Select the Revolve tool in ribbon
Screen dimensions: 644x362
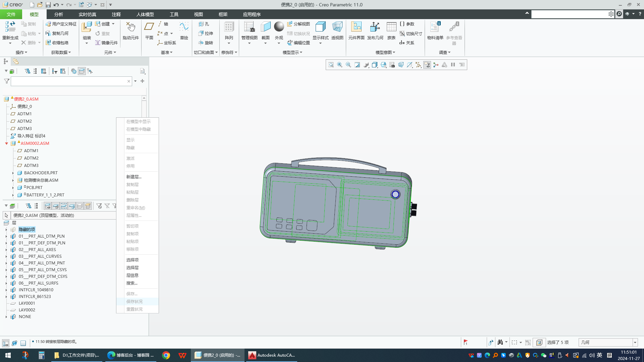click(206, 43)
